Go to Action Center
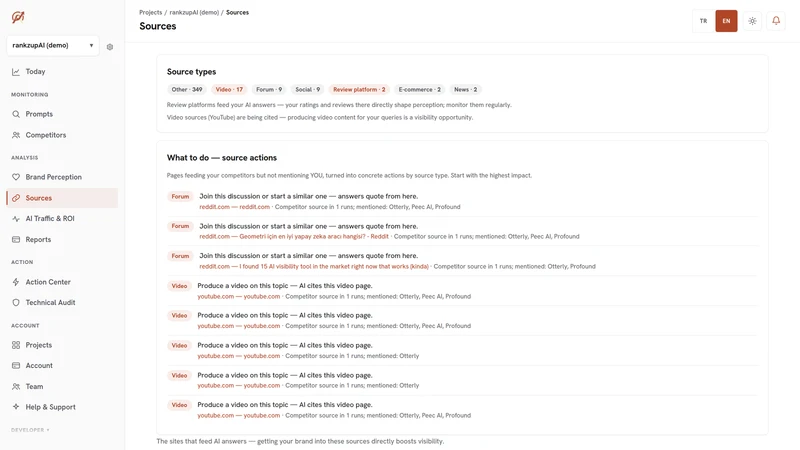 (x=62, y=282)
